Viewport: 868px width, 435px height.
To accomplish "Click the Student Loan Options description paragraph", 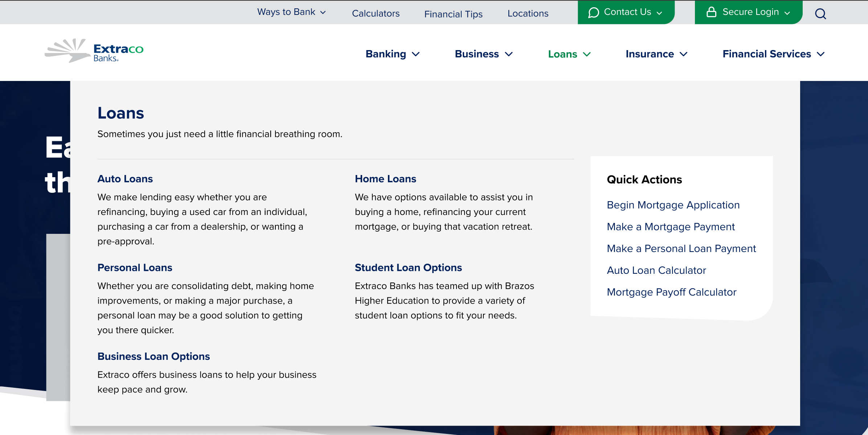I will point(445,301).
